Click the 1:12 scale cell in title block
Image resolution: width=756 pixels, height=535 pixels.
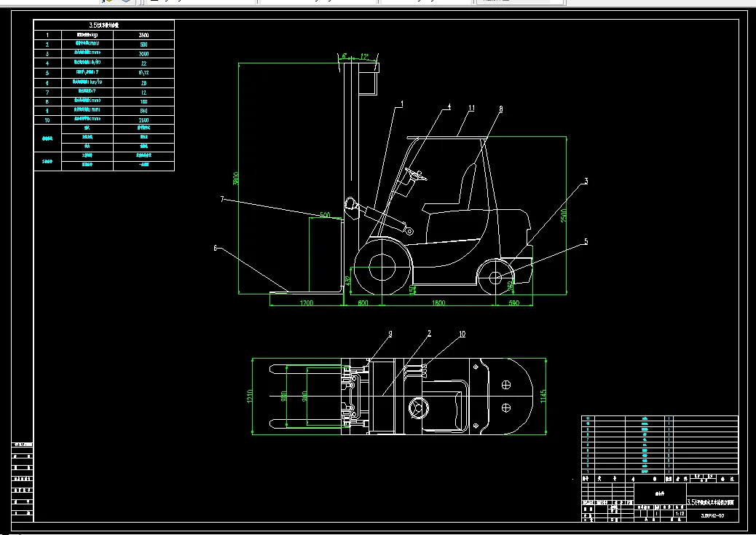(x=680, y=514)
